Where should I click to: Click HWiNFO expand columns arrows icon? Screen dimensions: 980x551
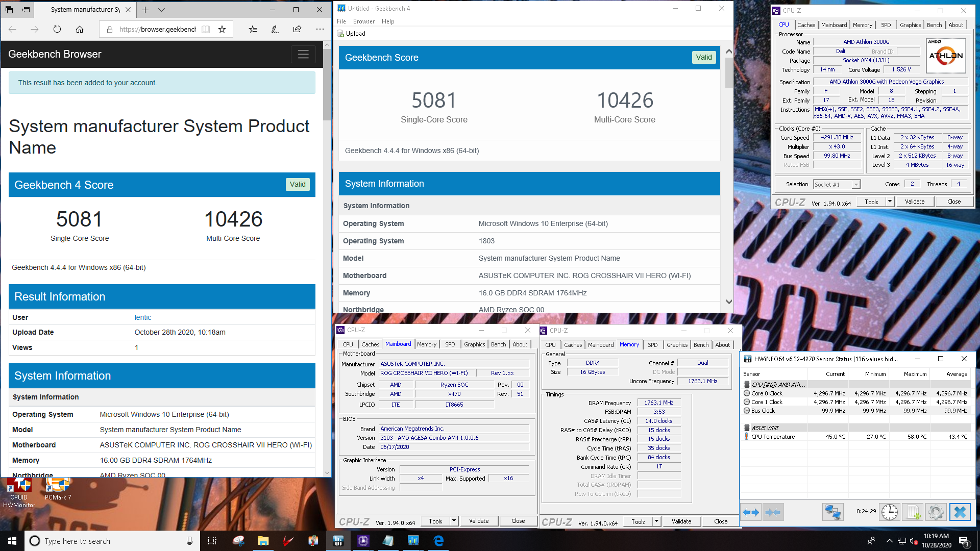(x=751, y=512)
